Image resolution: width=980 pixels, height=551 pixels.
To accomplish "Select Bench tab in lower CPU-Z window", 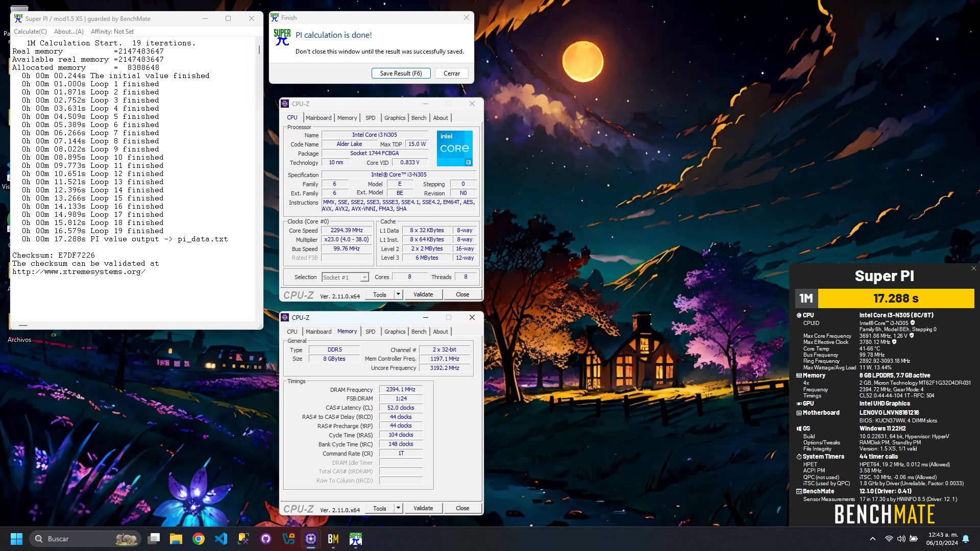I will (419, 332).
